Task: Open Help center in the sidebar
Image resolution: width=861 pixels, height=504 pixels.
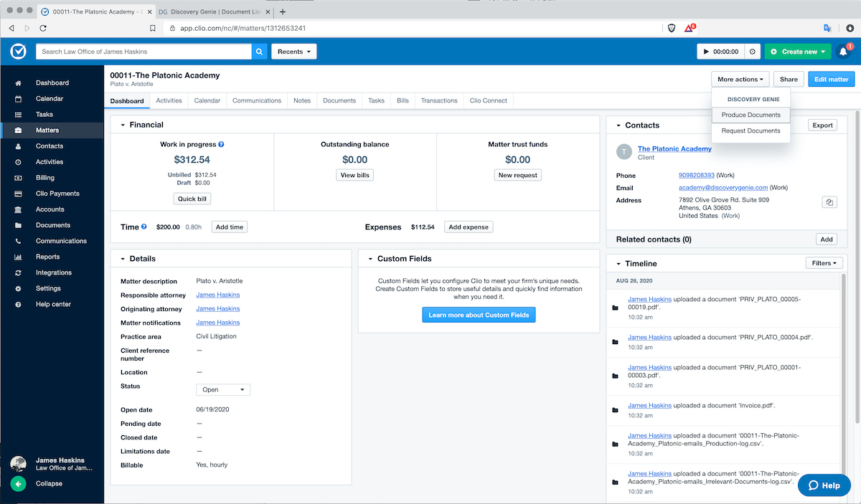Action: [52, 304]
